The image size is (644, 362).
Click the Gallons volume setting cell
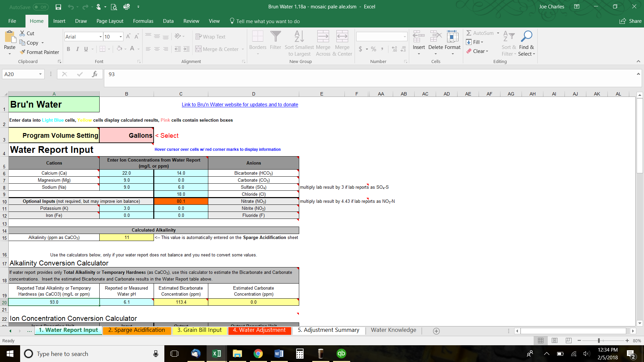click(x=126, y=135)
